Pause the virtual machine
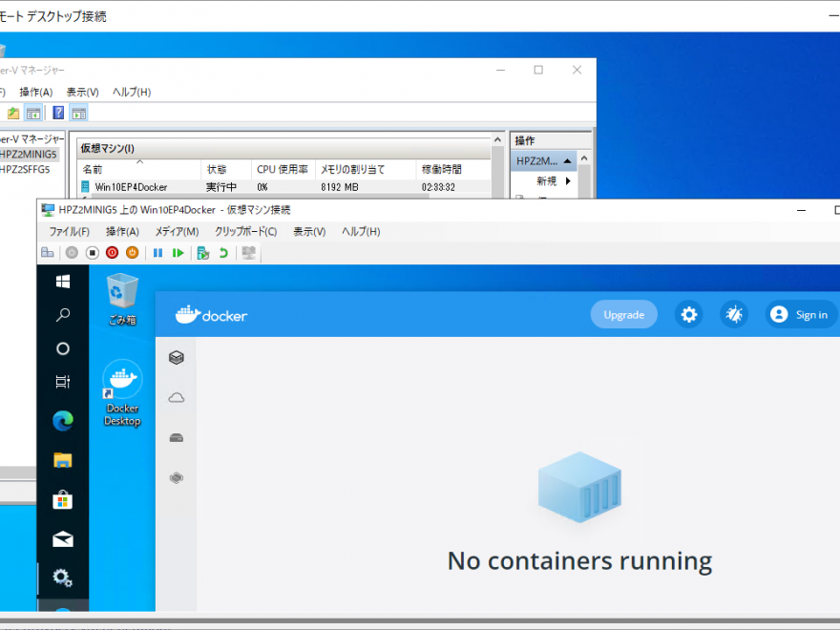This screenshot has height=630, width=840. [x=157, y=253]
